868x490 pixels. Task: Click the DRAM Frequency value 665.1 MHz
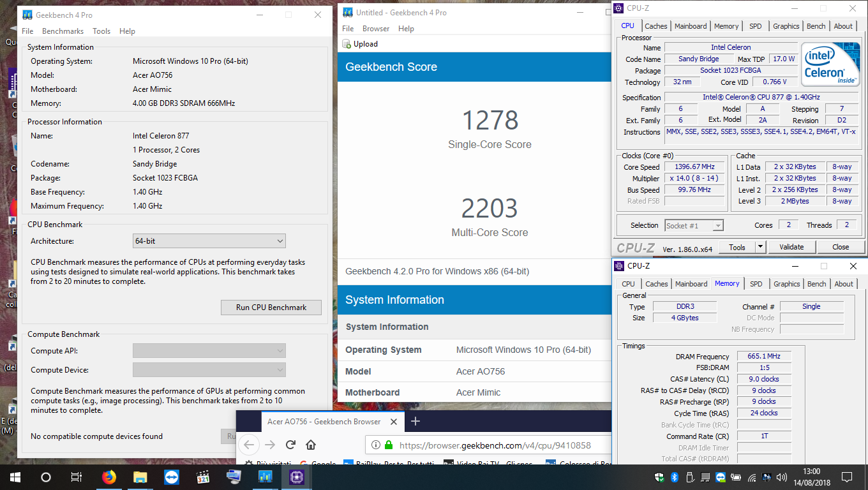click(764, 356)
